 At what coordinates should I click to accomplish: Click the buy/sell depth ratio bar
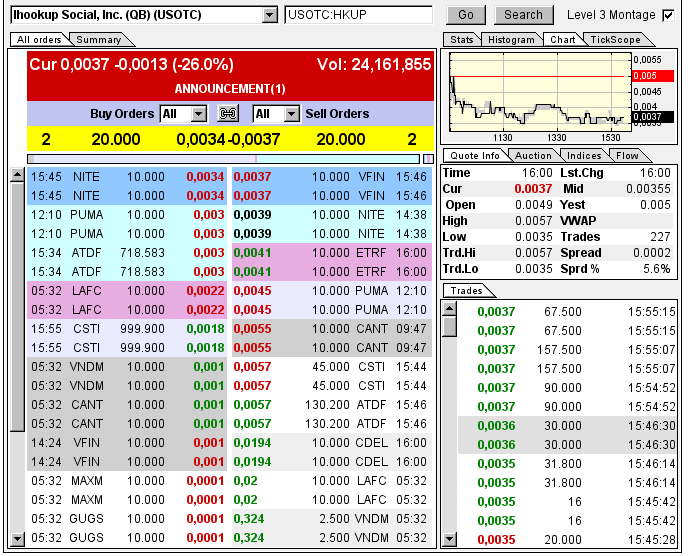click(224, 158)
